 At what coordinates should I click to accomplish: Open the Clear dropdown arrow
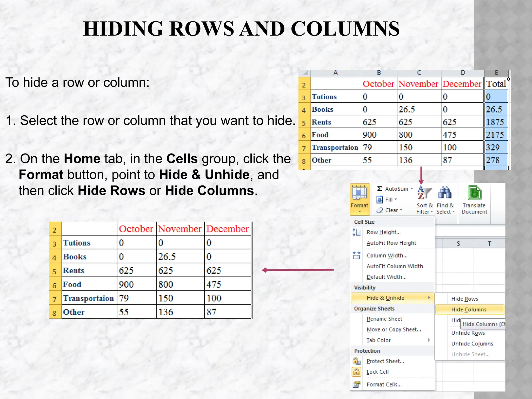[x=401, y=210]
